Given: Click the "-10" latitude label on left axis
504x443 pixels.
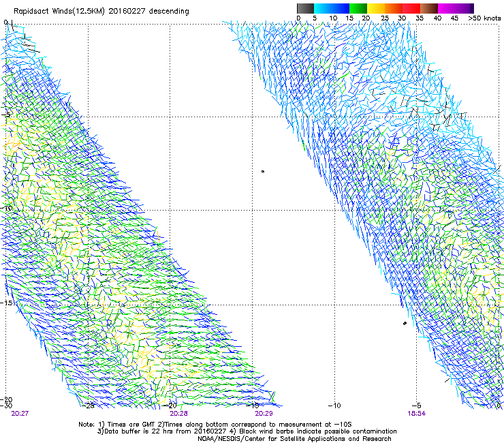Looking at the screenshot, I should coord(6,208).
